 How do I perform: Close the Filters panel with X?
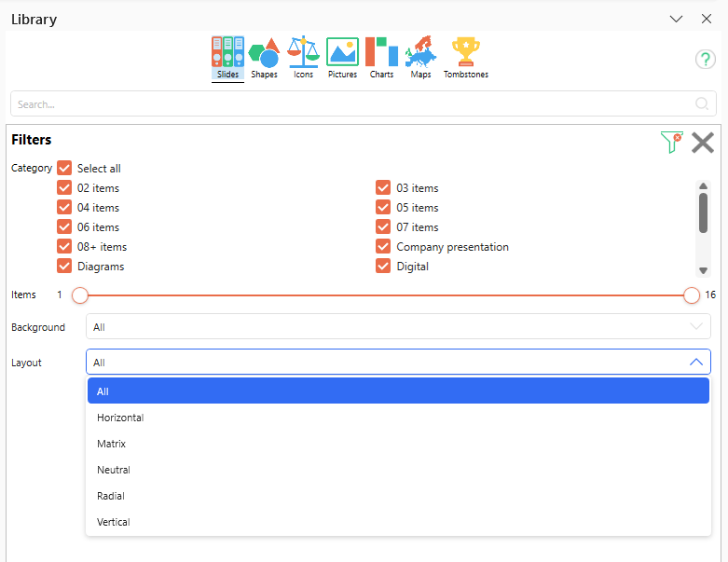[703, 143]
